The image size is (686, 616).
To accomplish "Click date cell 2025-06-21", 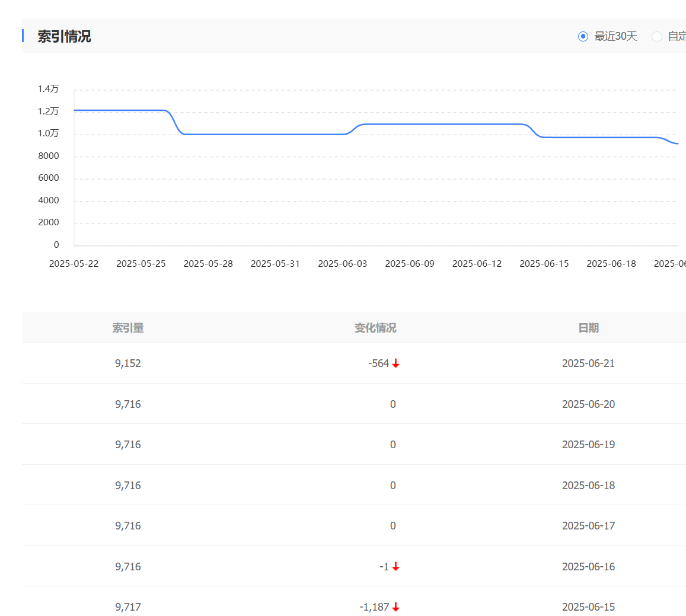I will click(x=588, y=363).
